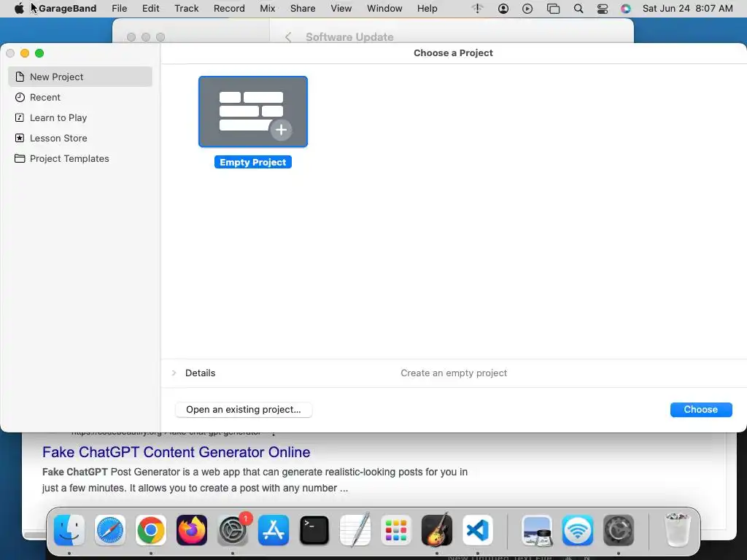This screenshot has width=747, height=560.
Task: Click the Siri icon in menu bar
Action: point(625,9)
